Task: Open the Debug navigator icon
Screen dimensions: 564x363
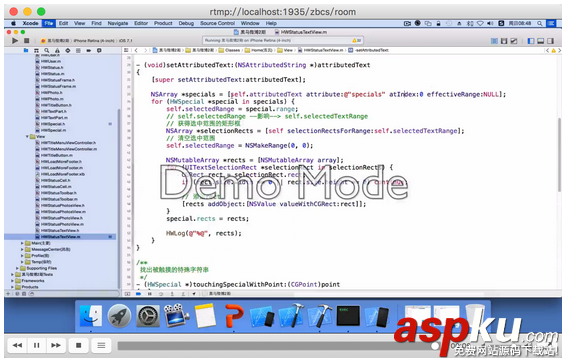Action: coord(78,50)
